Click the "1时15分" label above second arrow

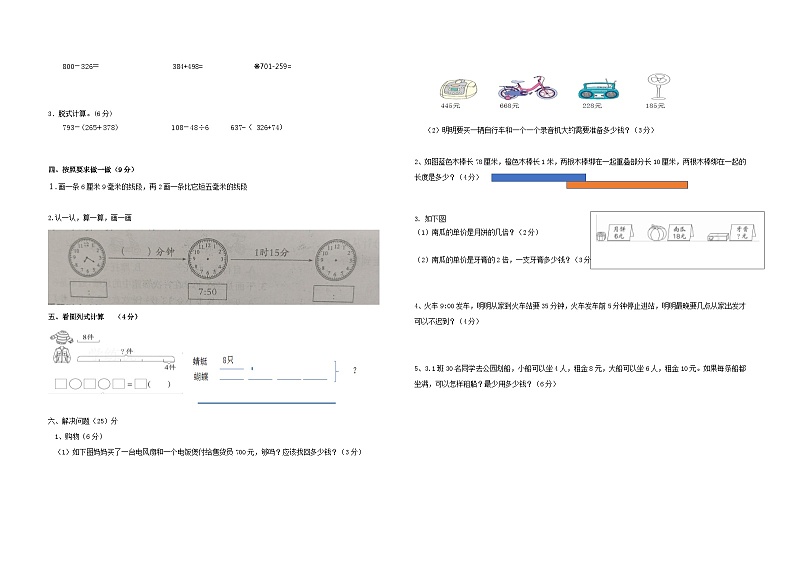(271, 252)
